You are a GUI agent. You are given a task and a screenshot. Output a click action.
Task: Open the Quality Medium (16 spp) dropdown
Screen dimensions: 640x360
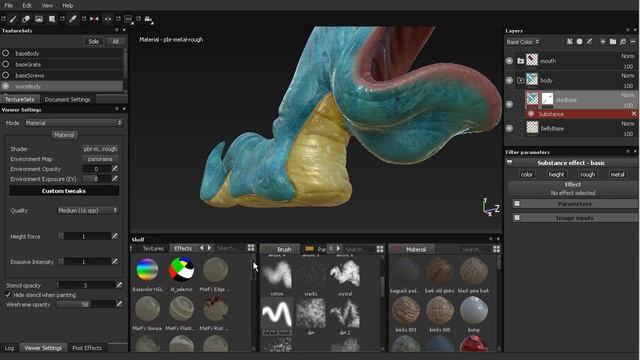point(88,210)
